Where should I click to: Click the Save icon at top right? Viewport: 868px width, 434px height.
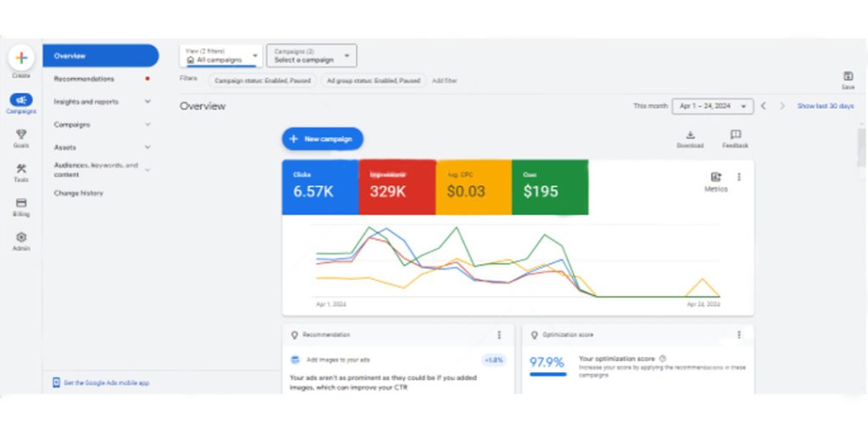848,76
